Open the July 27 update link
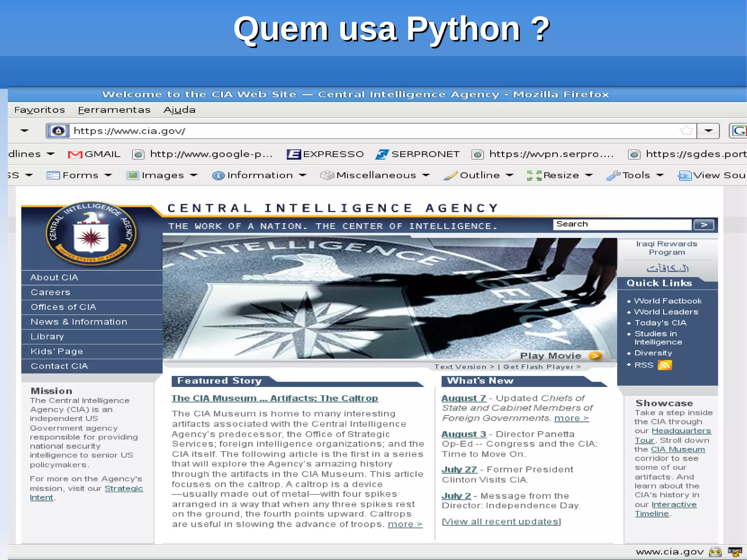This screenshot has height=560, width=747. (459, 470)
